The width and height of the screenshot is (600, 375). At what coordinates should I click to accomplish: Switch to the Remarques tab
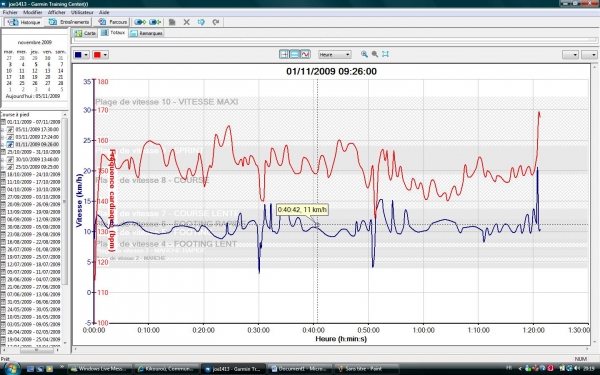pos(147,33)
